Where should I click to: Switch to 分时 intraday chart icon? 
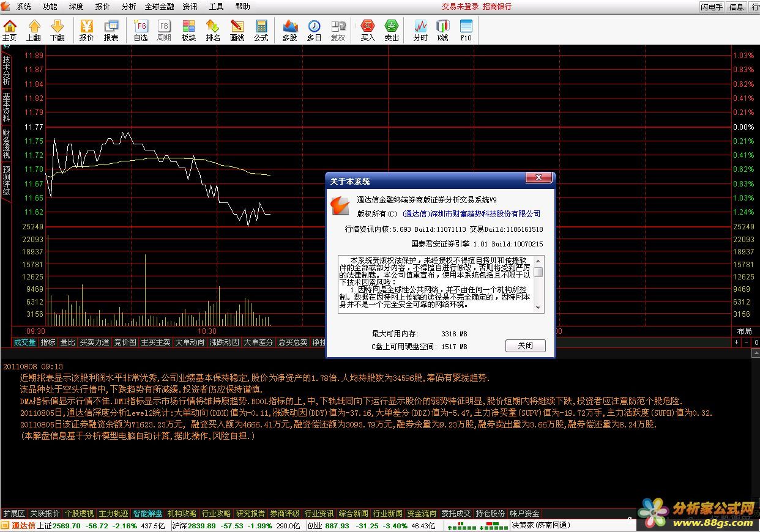click(420, 31)
